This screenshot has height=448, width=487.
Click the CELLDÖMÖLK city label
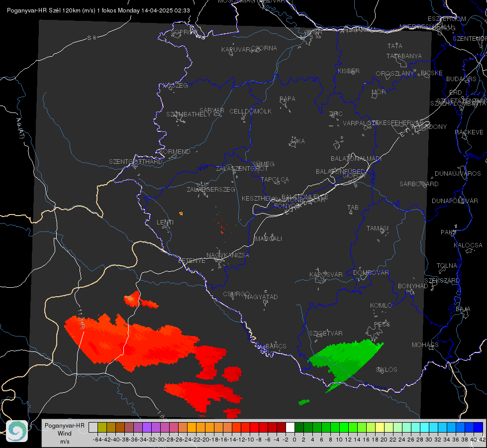[x=250, y=112]
